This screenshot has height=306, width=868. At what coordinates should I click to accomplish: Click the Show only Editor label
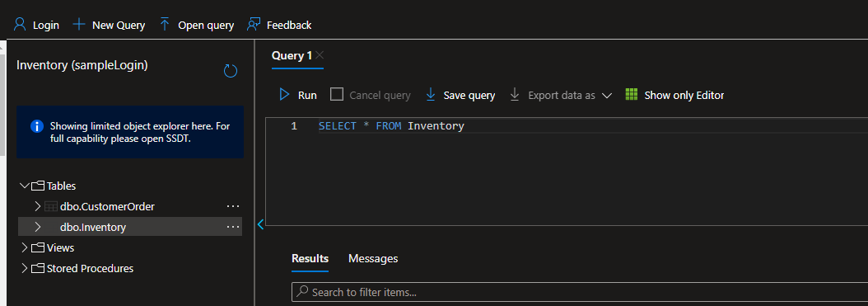click(684, 96)
